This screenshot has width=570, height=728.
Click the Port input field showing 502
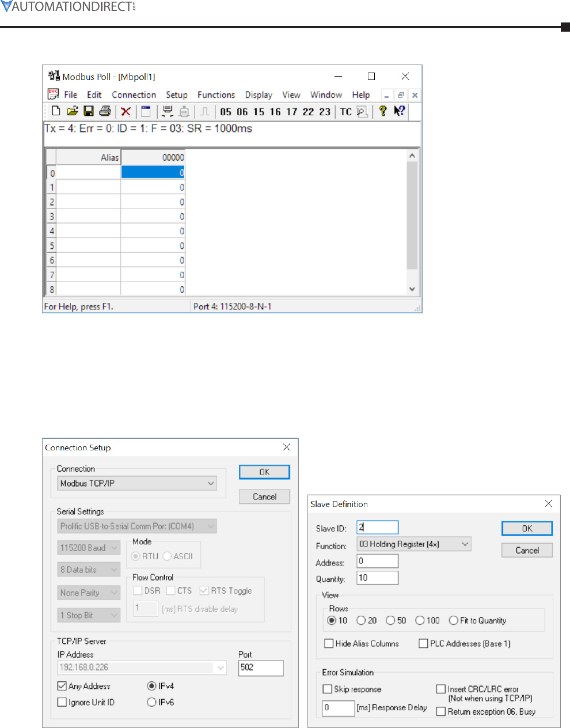coord(261,668)
